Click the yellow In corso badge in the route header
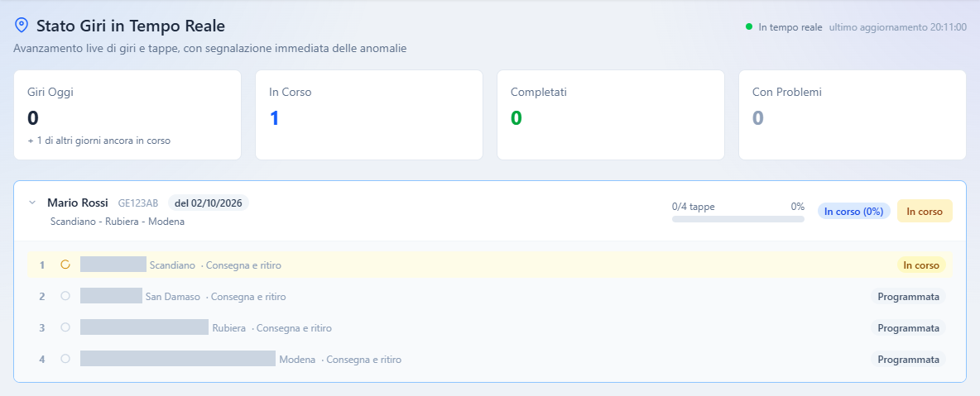Screen dimensions: 980x396 point(925,211)
